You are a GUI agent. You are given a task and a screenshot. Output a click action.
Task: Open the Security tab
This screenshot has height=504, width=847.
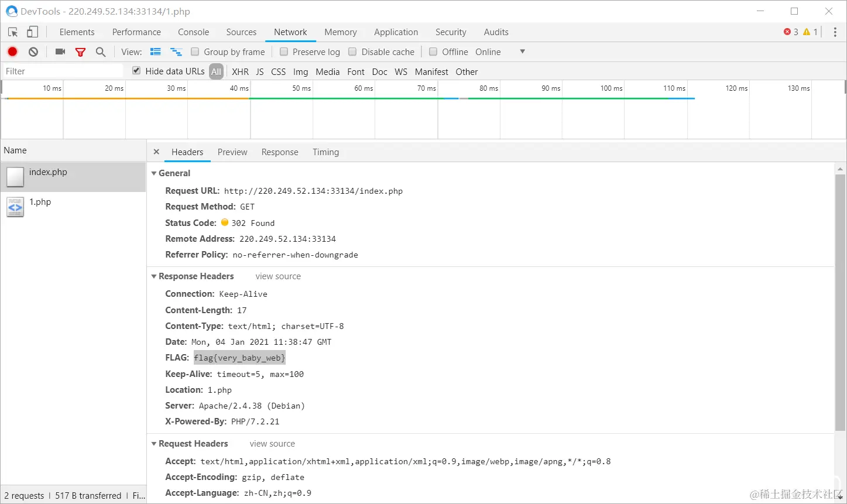point(451,32)
